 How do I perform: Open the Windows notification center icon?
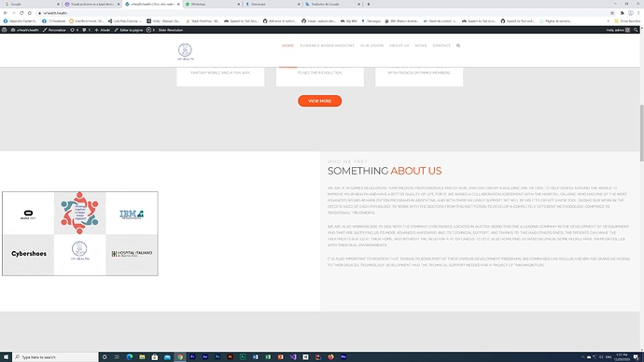(x=636, y=357)
